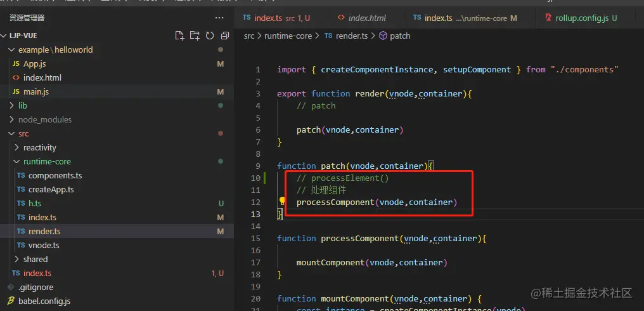Click runtime-core in the breadcrumb
Image resolution: width=644 pixels, height=311 pixels.
[x=288, y=36]
